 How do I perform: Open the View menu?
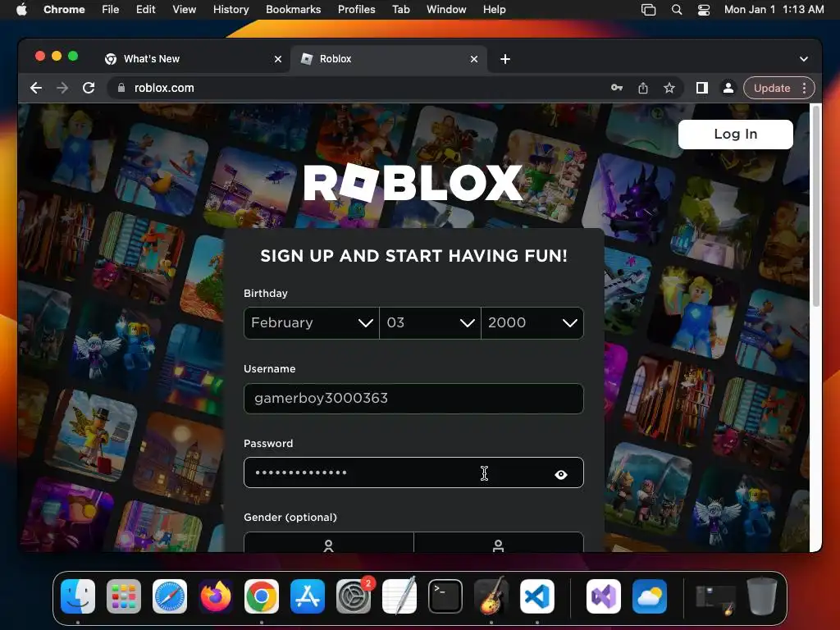point(185,10)
